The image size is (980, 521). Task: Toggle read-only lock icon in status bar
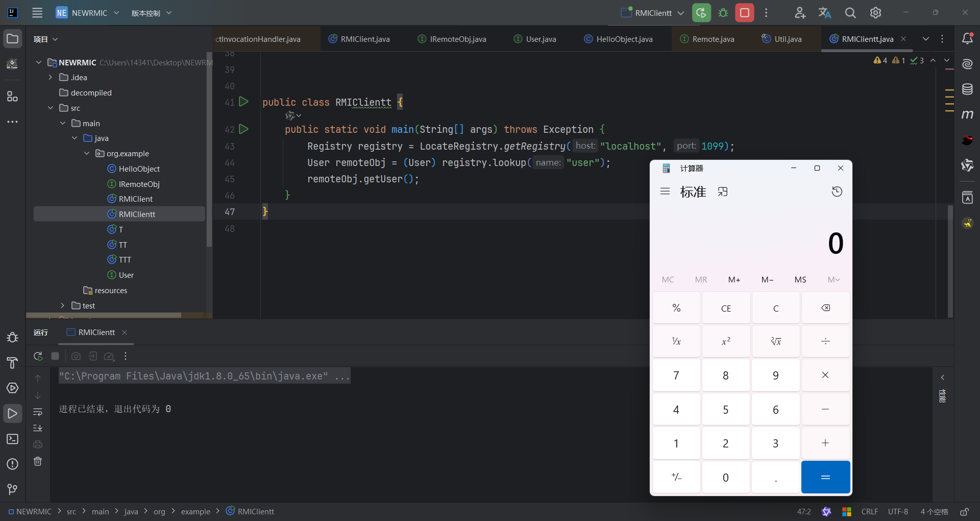pos(964,511)
